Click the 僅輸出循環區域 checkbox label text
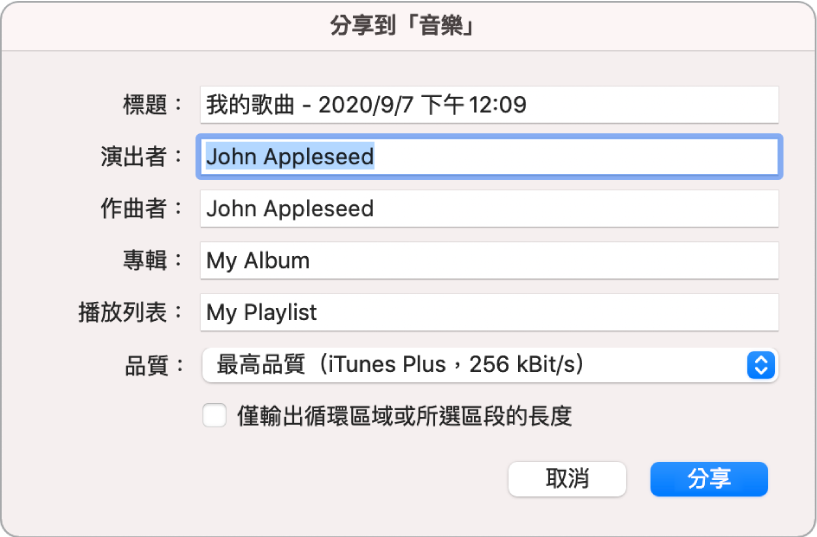 pyautogui.click(x=404, y=416)
